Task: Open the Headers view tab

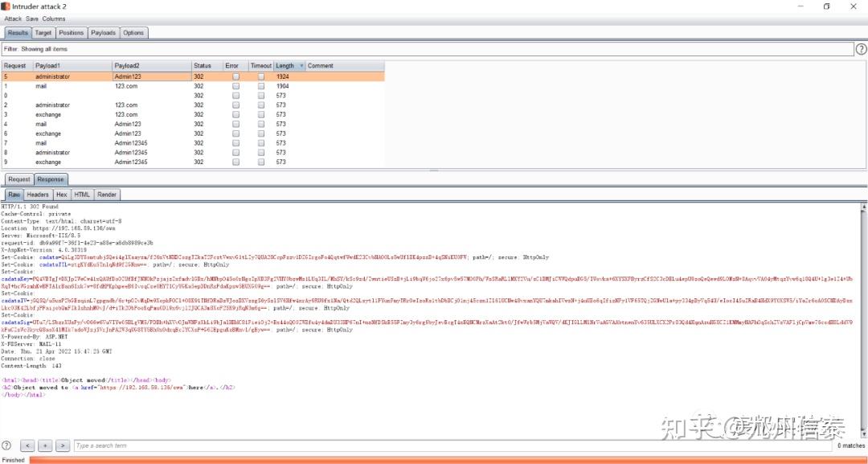Action: tap(38, 195)
